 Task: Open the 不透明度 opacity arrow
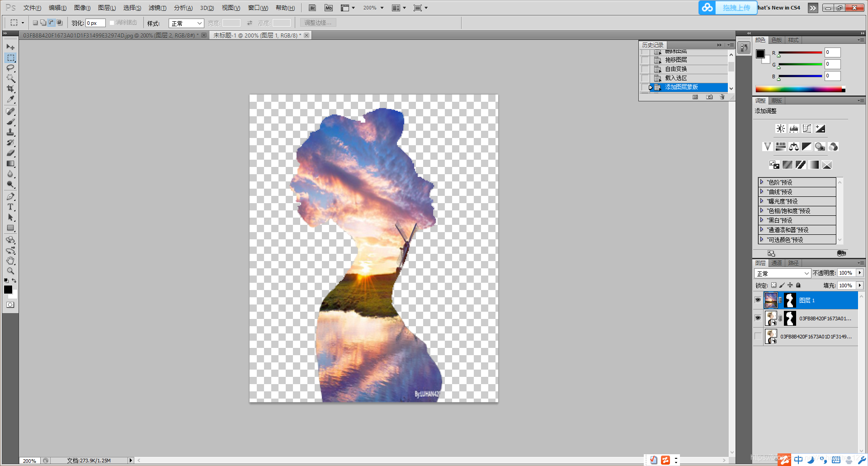(859, 273)
